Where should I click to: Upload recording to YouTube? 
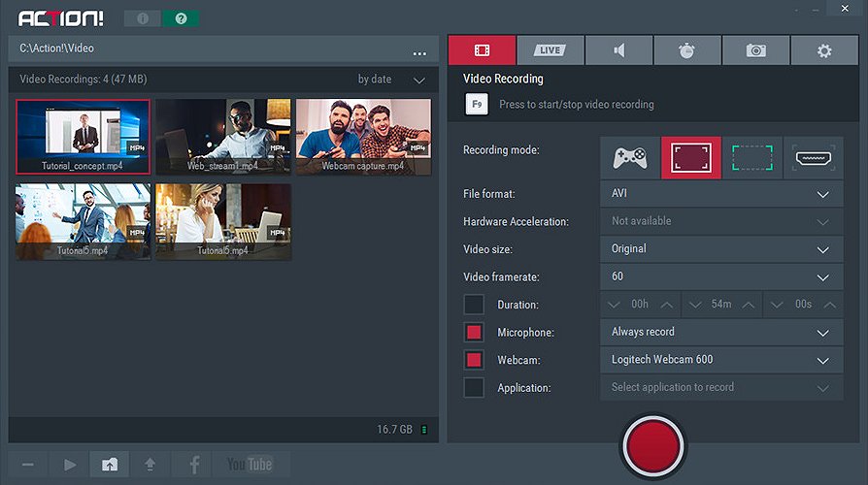pyautogui.click(x=250, y=465)
